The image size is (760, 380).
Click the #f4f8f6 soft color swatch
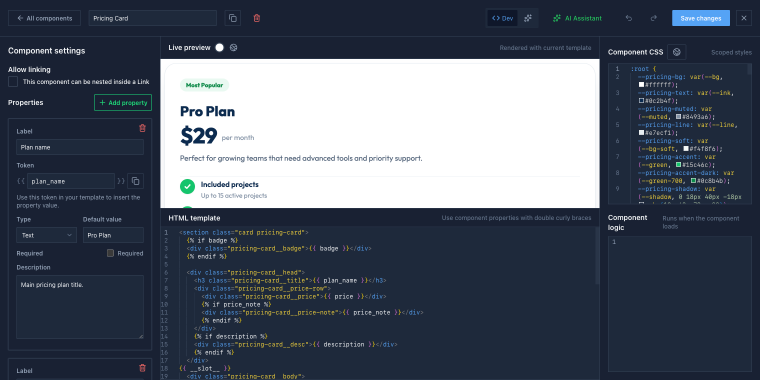(686, 148)
